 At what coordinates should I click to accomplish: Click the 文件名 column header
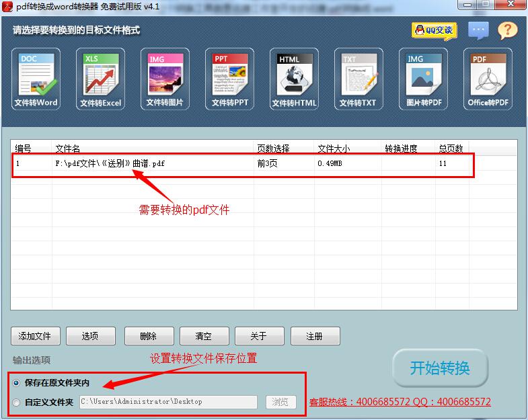153,148
